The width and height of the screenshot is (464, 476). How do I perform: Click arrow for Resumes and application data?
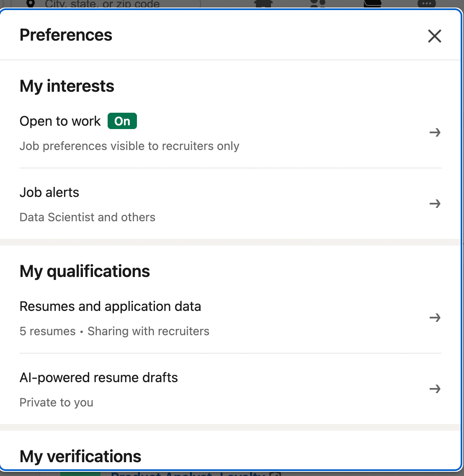pos(435,318)
